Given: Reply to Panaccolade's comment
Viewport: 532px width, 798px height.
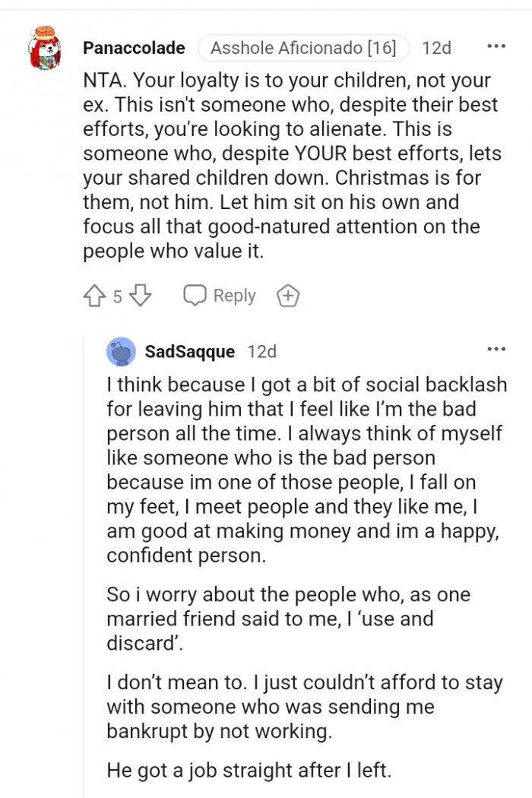Looking at the screenshot, I should click(220, 296).
